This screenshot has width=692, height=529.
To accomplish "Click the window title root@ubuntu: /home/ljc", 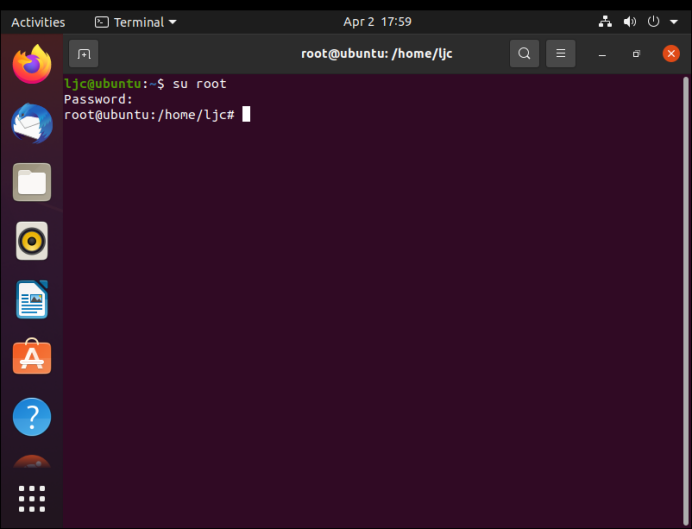I will tap(376, 54).
